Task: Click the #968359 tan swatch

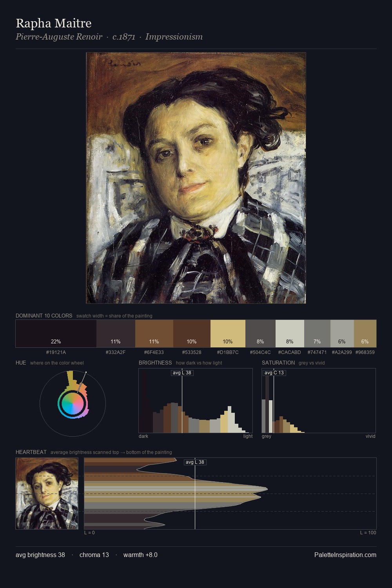Action: point(365,334)
